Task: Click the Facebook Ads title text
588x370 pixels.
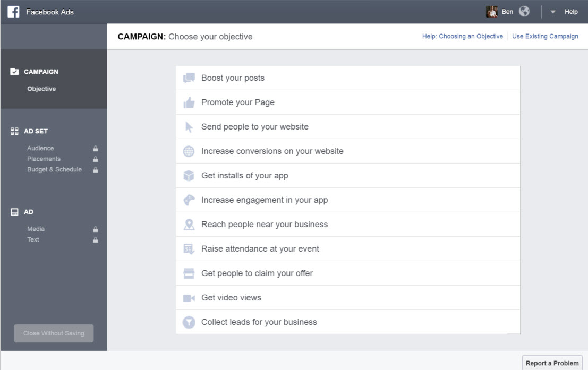Action: [50, 12]
